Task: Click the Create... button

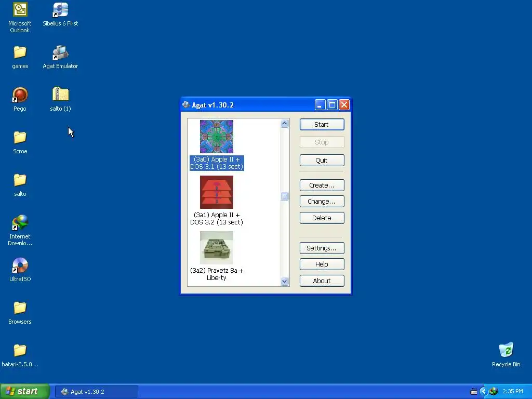Action: pos(322,185)
